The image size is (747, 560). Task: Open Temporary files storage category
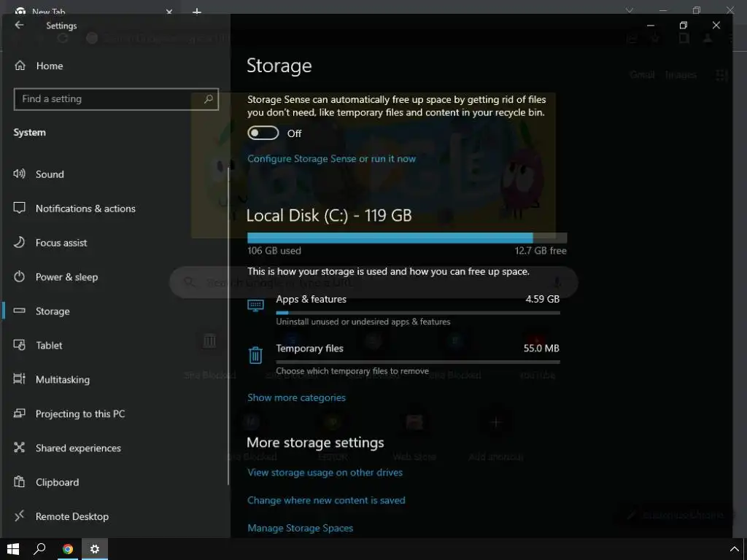(404, 359)
